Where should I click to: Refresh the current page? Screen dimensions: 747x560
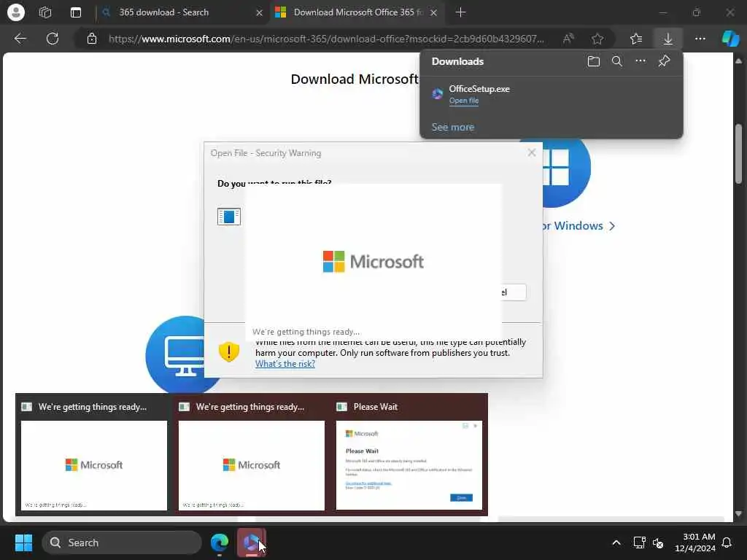(53, 39)
